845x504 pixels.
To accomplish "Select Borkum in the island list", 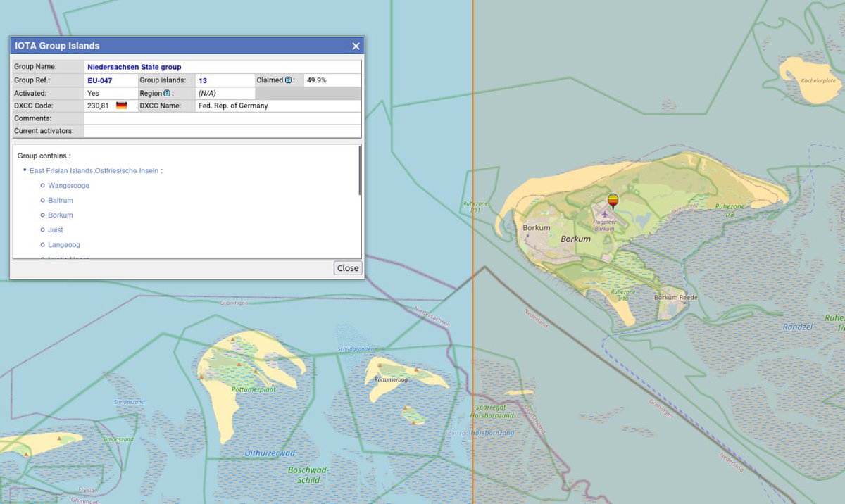I will (x=61, y=215).
